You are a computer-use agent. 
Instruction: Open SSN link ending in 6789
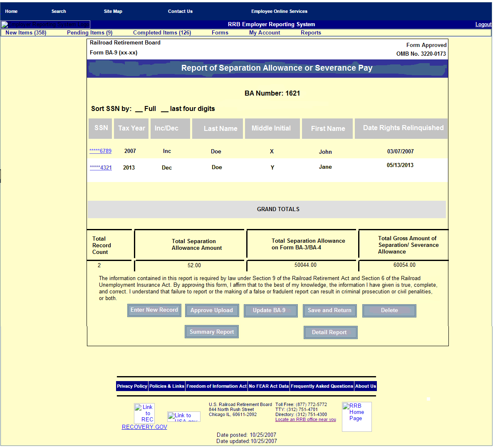100,151
